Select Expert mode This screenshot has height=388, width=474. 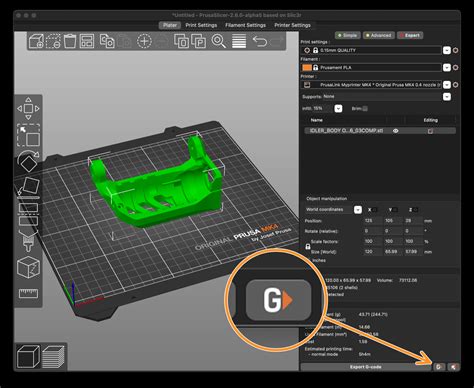(410, 35)
